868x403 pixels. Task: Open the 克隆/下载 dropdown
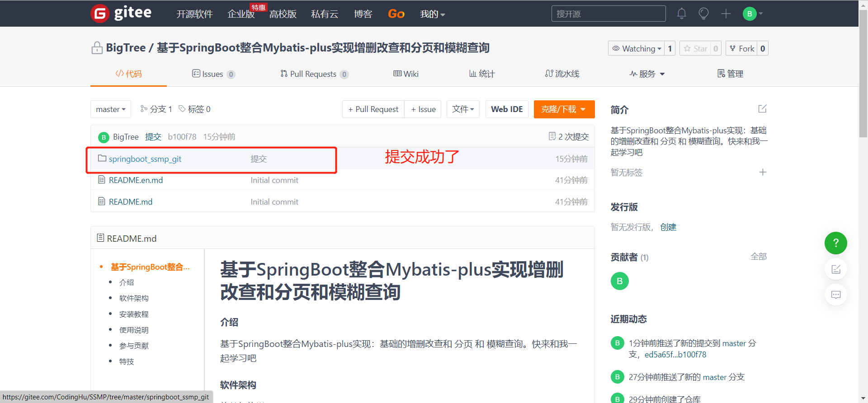[x=564, y=109]
